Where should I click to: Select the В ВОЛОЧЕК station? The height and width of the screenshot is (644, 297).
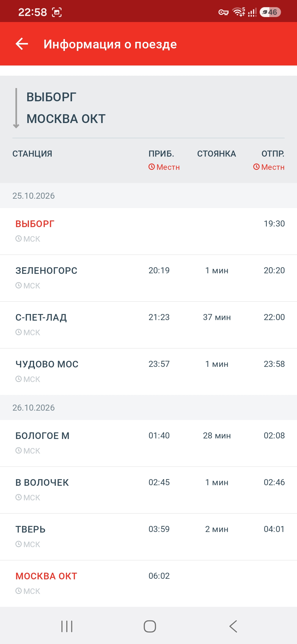point(148,490)
